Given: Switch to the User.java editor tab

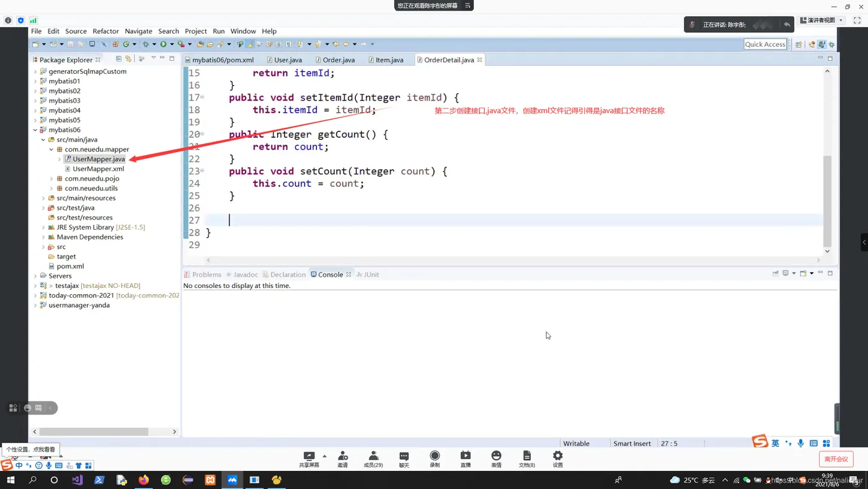Looking at the screenshot, I should click(x=284, y=60).
